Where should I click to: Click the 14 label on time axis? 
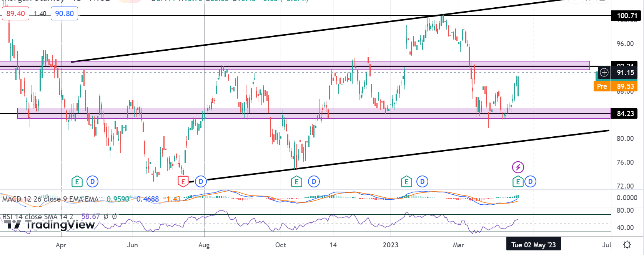click(333, 245)
